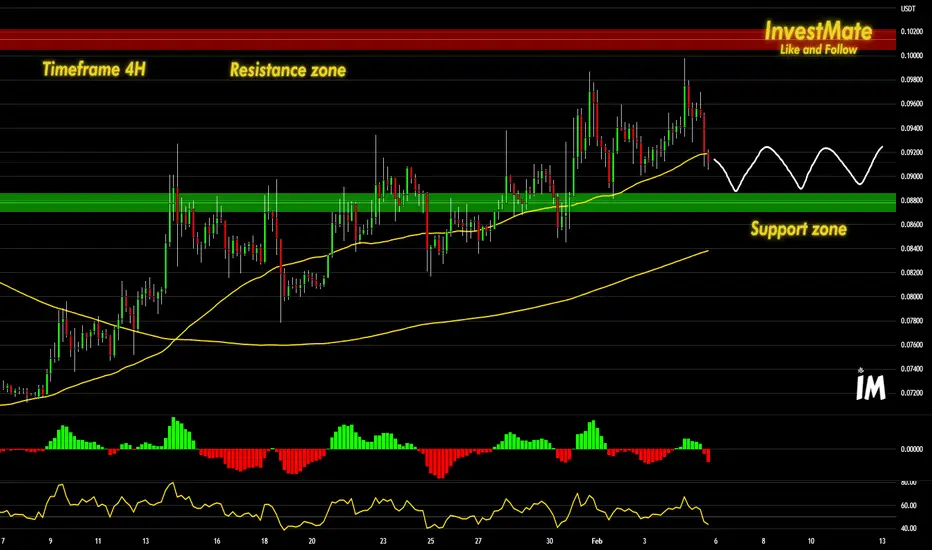Click the "27" date axis label
932x550 pixels.
478,541
